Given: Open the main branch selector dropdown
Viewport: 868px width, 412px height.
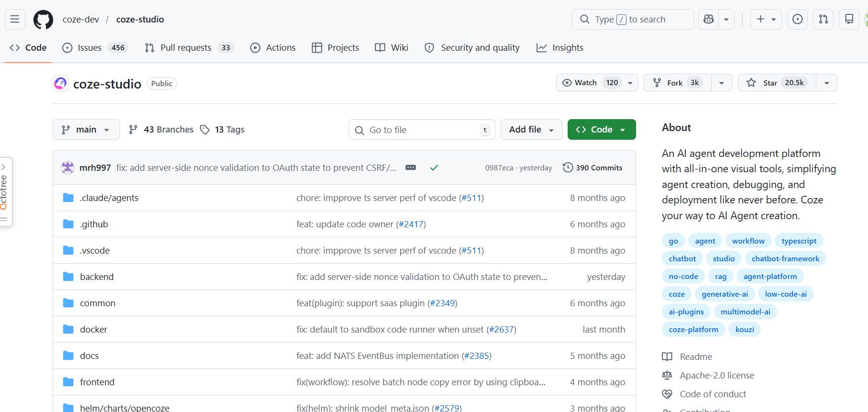Looking at the screenshot, I should pos(86,130).
